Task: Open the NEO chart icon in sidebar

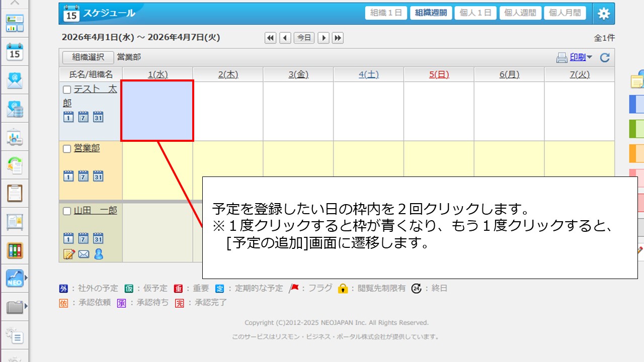Action: (x=15, y=278)
